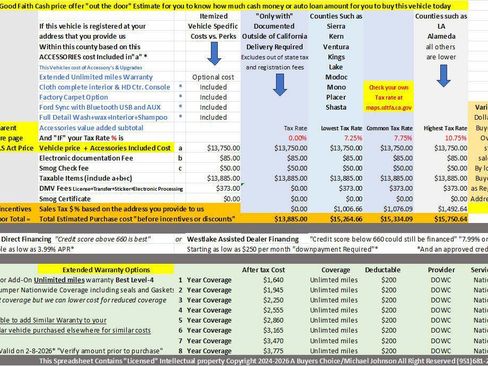The width and height of the screenshot is (488, 366).
Task: Select the 'Ventura' county cell
Action: (336, 47)
